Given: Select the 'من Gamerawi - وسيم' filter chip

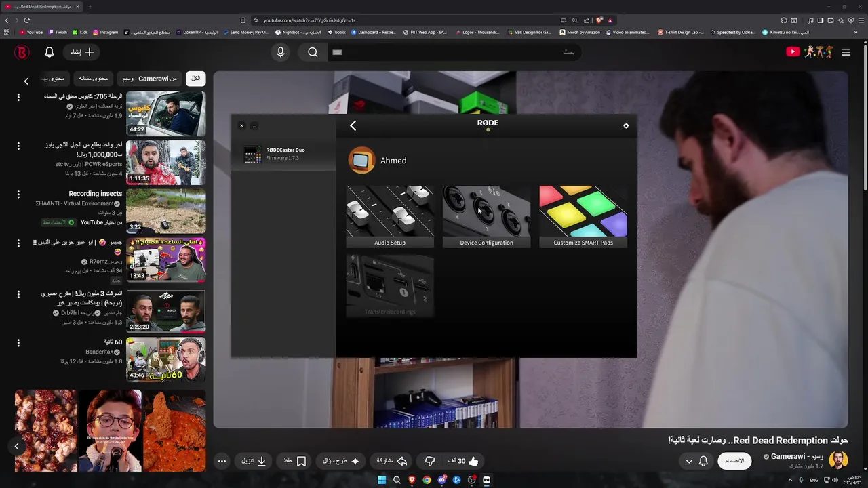Looking at the screenshot, I should (149, 79).
